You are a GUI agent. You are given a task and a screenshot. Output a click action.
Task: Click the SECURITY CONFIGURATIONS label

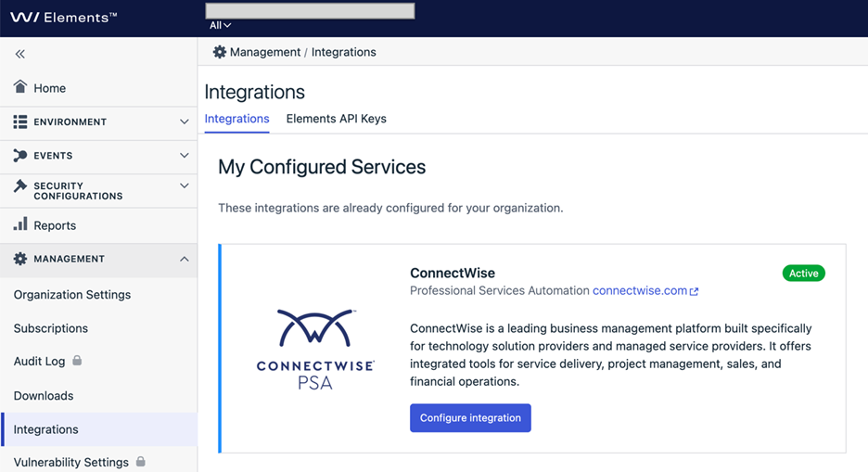(x=78, y=191)
